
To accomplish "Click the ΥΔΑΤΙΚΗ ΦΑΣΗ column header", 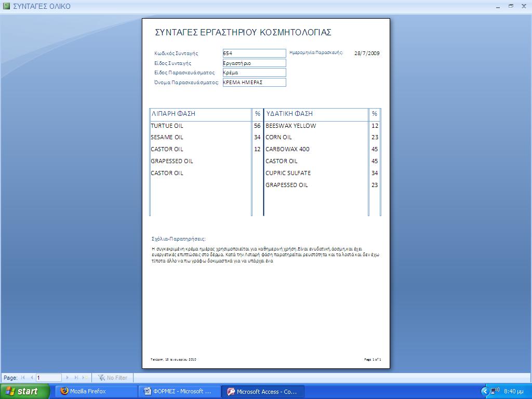I will pos(289,114).
